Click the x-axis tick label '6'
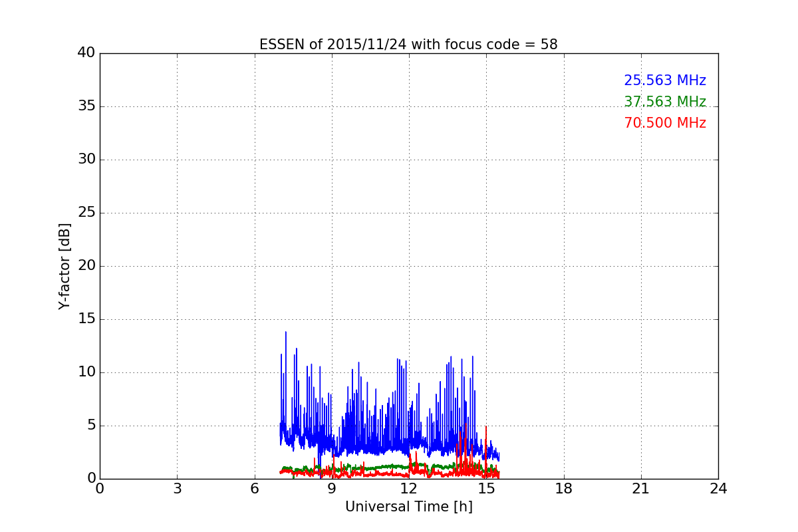 (x=255, y=489)
